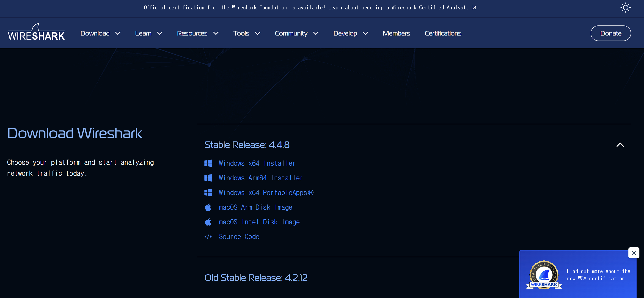This screenshot has height=298, width=644.
Task: Download the macOS Arm Disk Image
Action: [x=256, y=207]
